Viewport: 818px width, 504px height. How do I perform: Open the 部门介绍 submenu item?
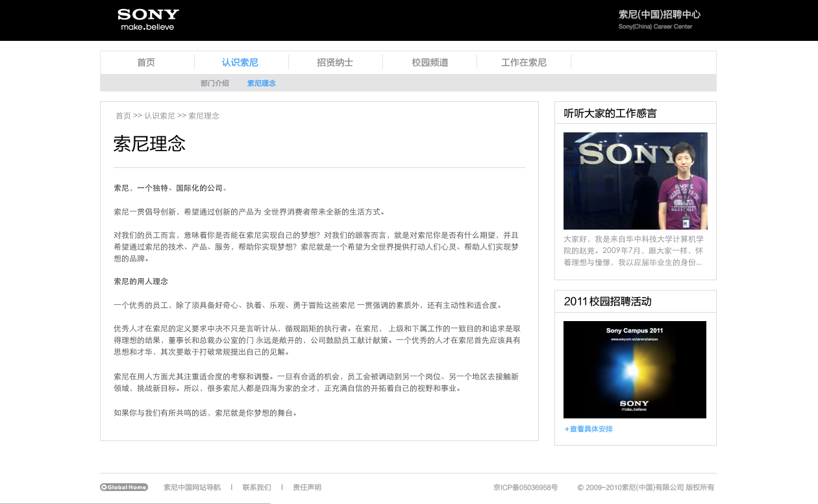click(215, 83)
